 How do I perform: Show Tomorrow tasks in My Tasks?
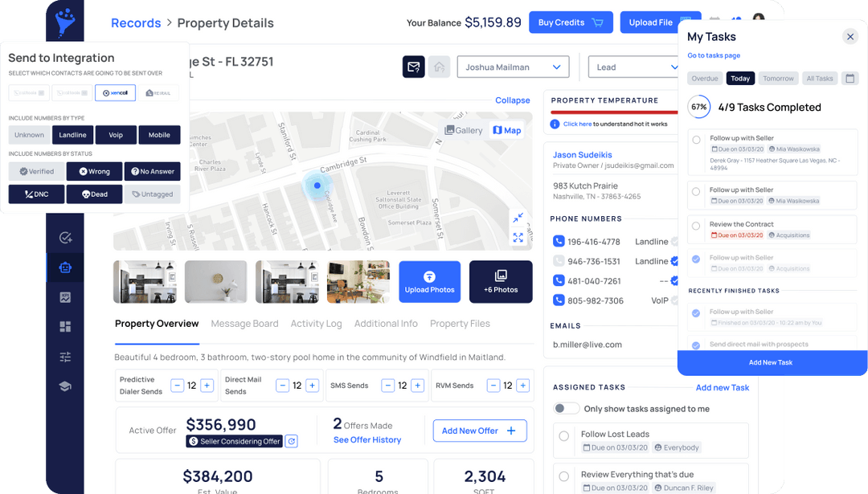[778, 79]
